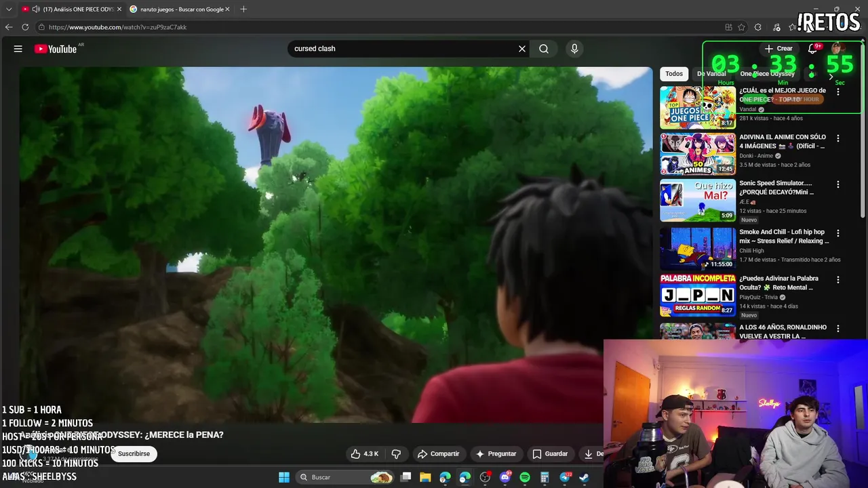Open options for RONALDINHO video
Viewport: 868px width, 488px height.
coord(838,328)
